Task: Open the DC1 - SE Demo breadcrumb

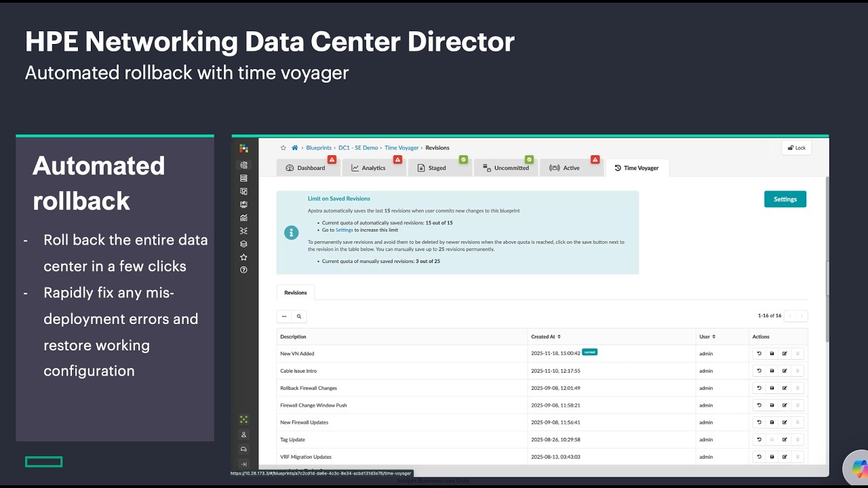Action: [358, 148]
